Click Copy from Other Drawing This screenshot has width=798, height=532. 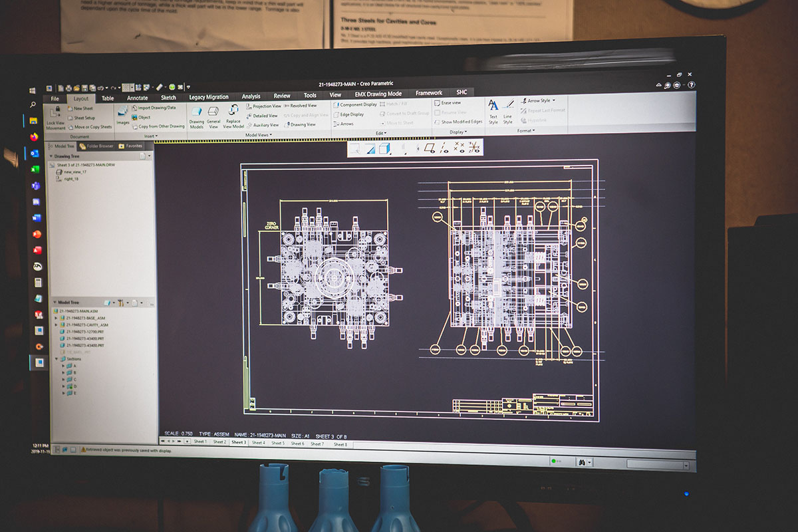(x=158, y=126)
